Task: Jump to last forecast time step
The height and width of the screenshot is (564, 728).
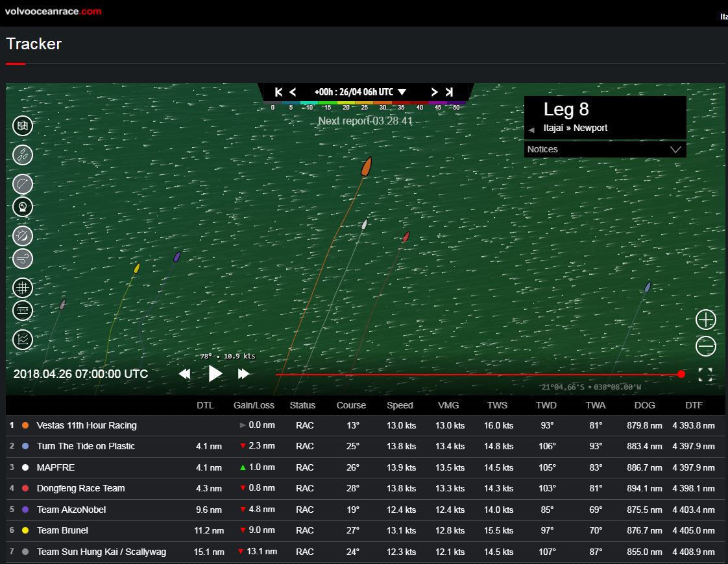Action: 449,92
